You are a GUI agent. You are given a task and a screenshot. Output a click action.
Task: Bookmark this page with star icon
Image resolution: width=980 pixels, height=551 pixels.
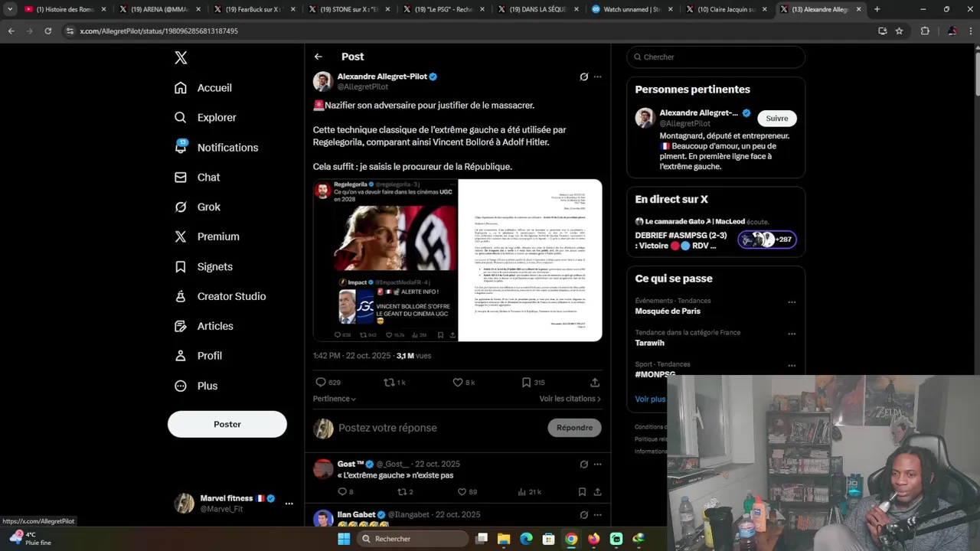pos(899,31)
